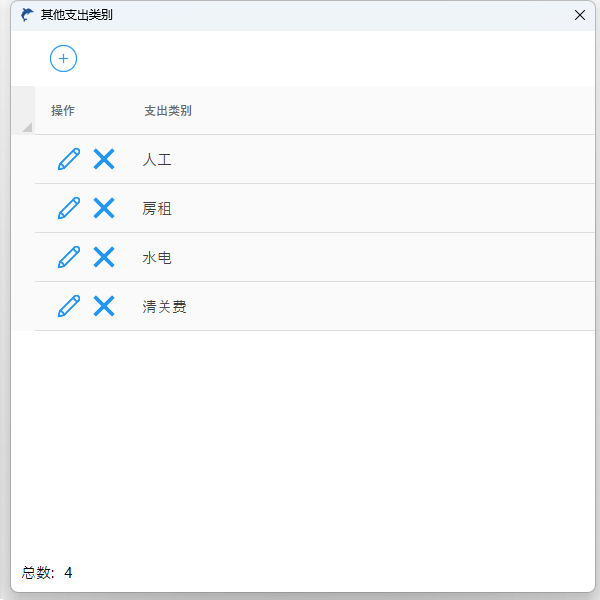Click the 水电 category name cell
600x600 pixels.
tap(158, 257)
